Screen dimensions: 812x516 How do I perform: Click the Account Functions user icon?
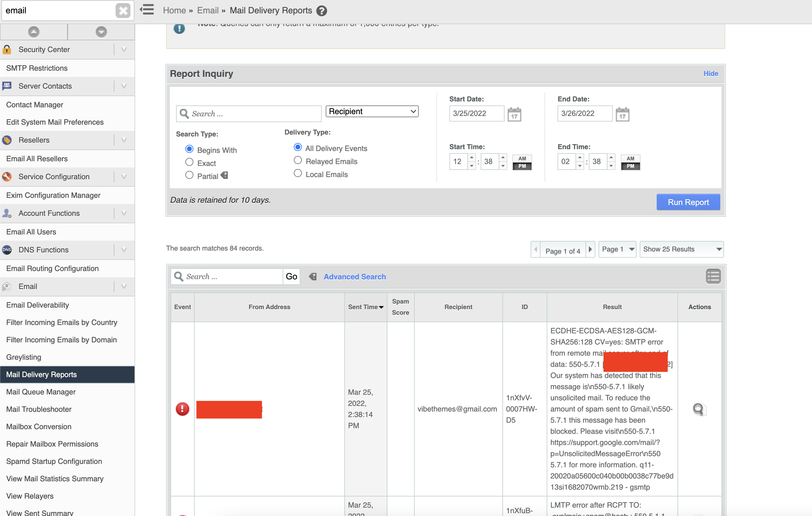click(7, 213)
